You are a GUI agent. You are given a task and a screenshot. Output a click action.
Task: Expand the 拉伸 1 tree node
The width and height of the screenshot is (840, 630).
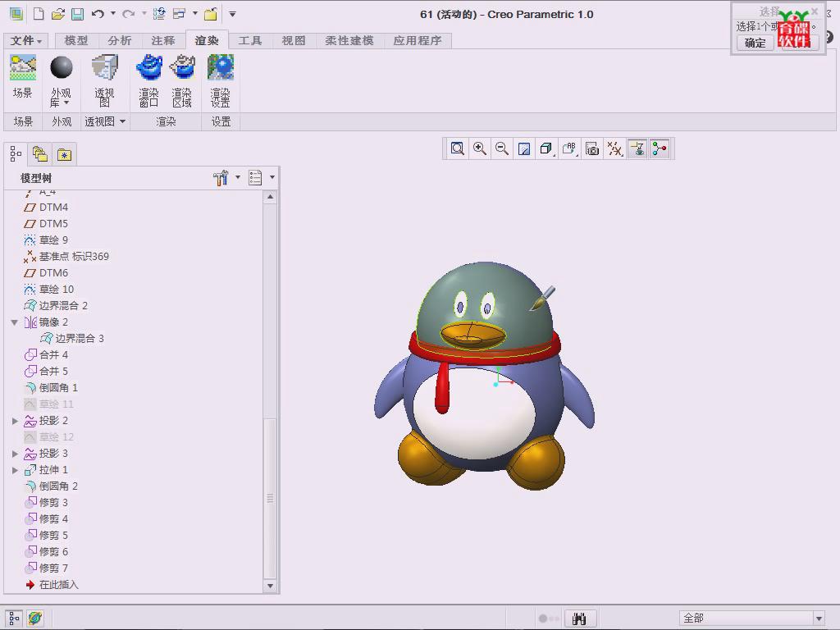(15, 470)
